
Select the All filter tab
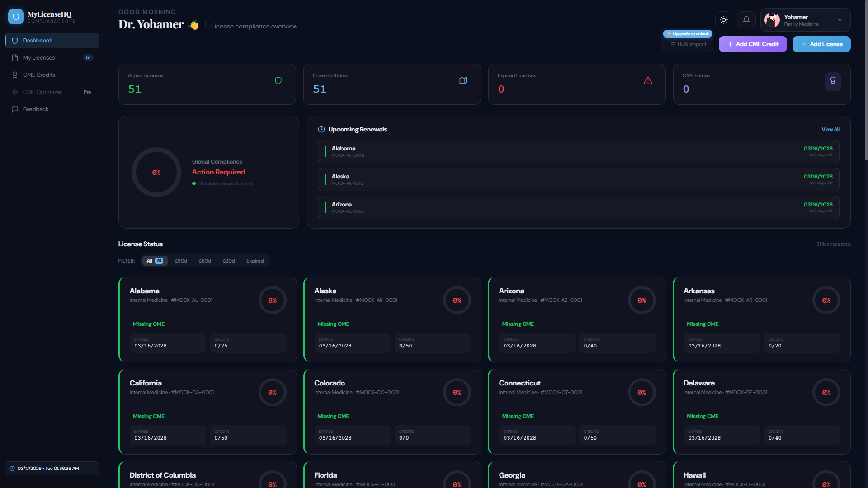pyautogui.click(x=155, y=261)
